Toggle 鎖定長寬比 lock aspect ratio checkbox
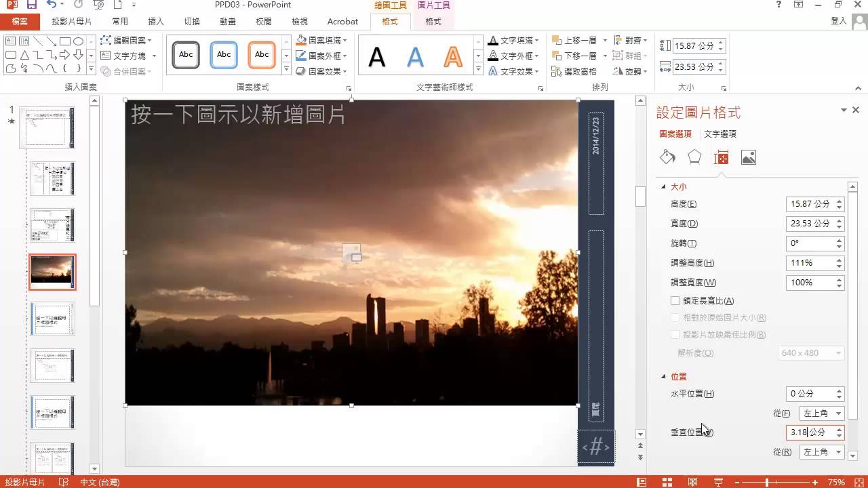This screenshot has height=488, width=868. coord(675,300)
